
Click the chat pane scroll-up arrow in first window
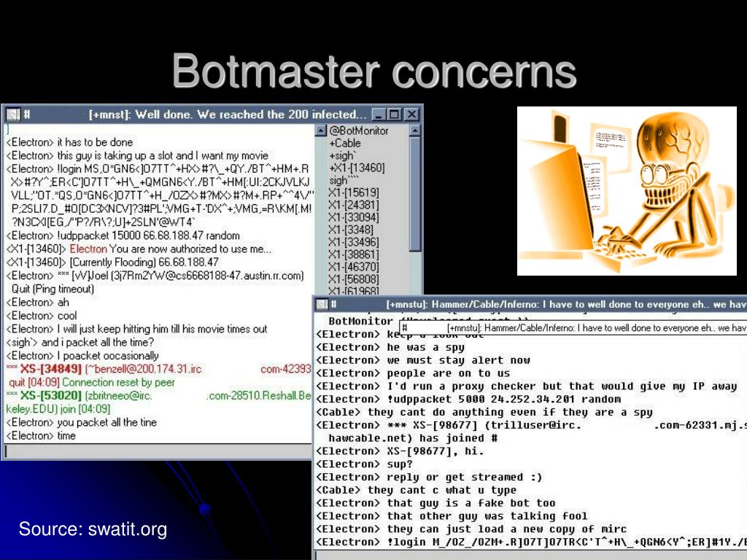pos(321,130)
